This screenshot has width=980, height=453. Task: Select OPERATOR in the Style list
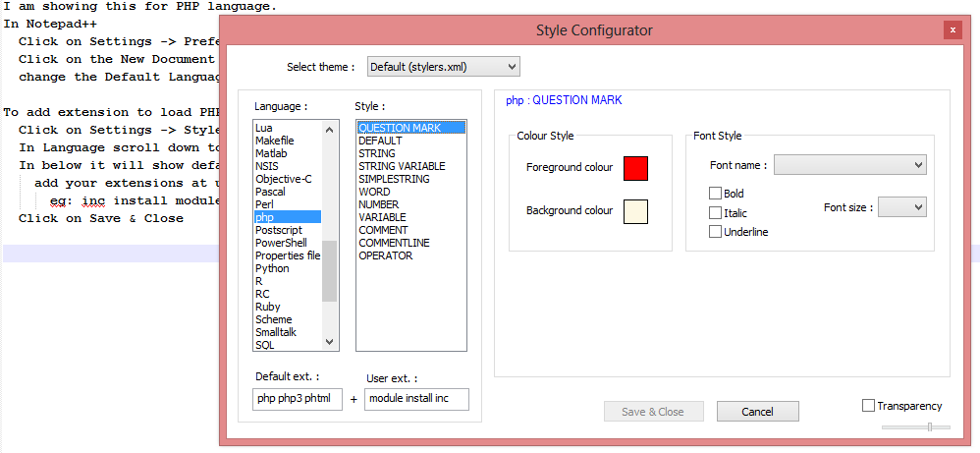411,255
